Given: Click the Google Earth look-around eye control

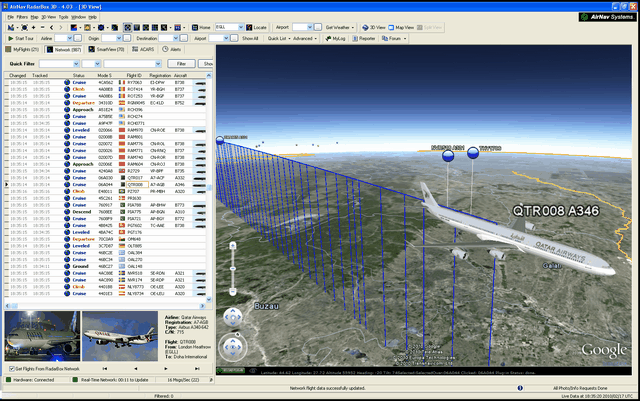Looking at the screenshot, I should tap(233, 347).
